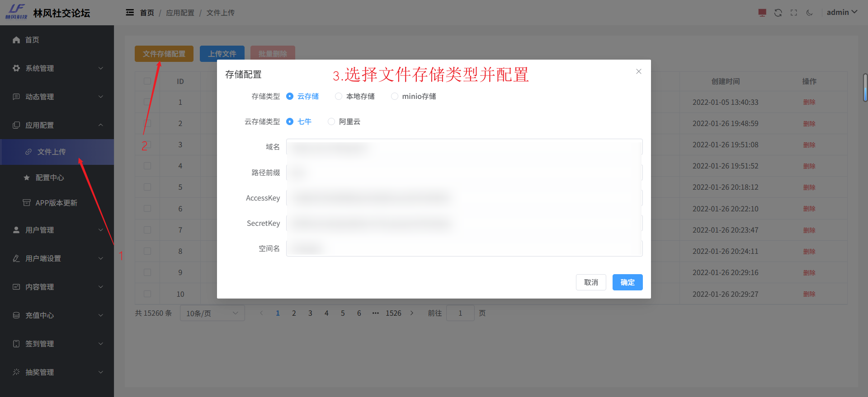
Task: Click the 抽奖管理 icon
Action: (x=16, y=372)
